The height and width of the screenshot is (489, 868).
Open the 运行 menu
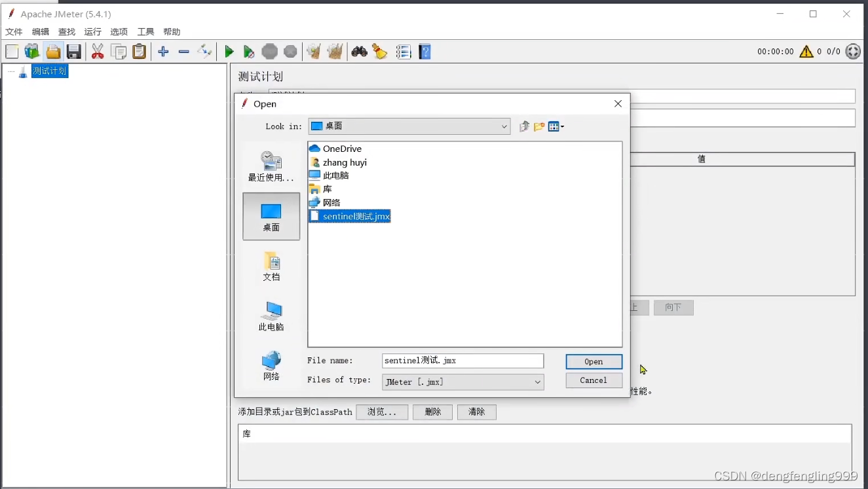[93, 31]
